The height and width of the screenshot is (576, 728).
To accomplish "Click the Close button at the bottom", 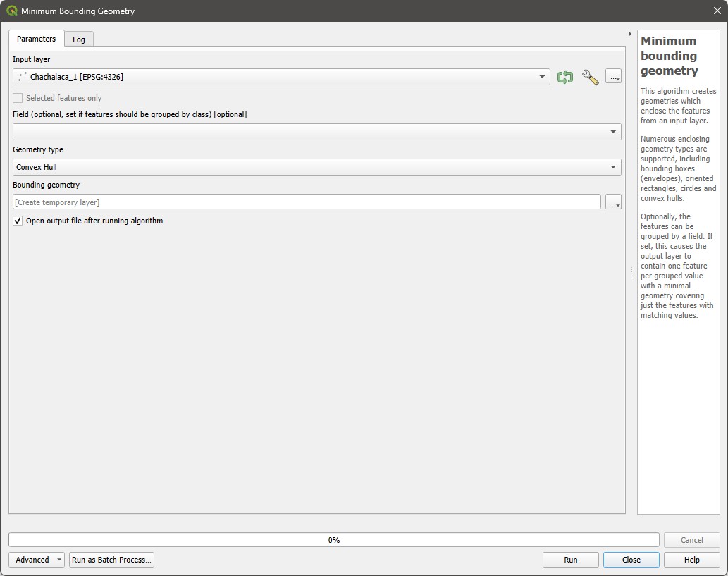I will pos(631,560).
